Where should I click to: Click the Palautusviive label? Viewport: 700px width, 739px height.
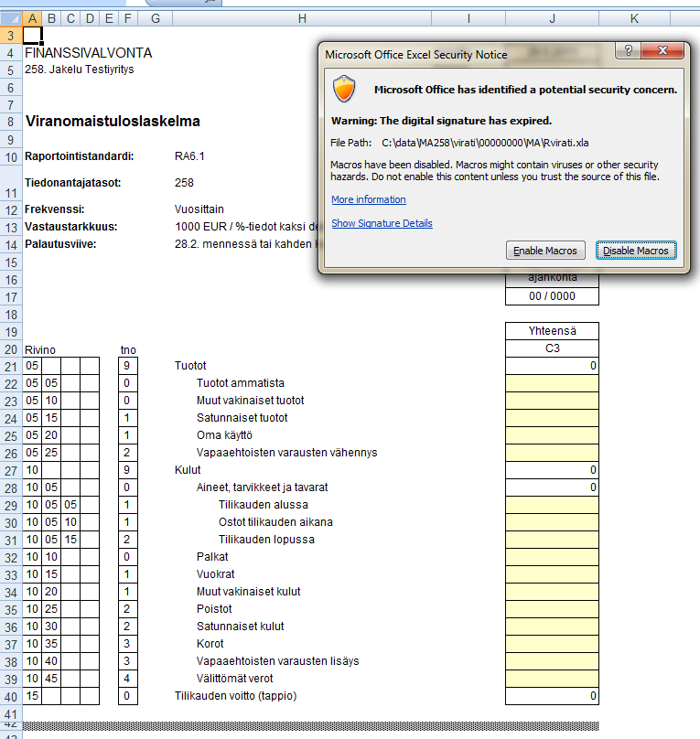60,243
